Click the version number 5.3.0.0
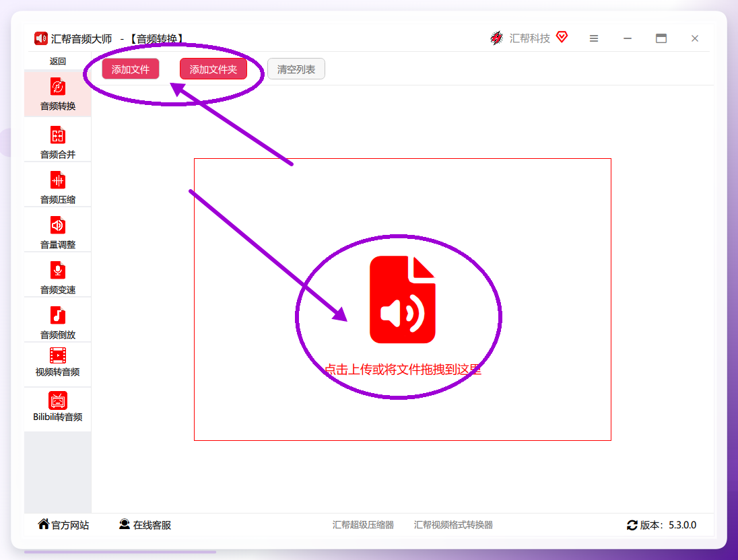 point(683,525)
